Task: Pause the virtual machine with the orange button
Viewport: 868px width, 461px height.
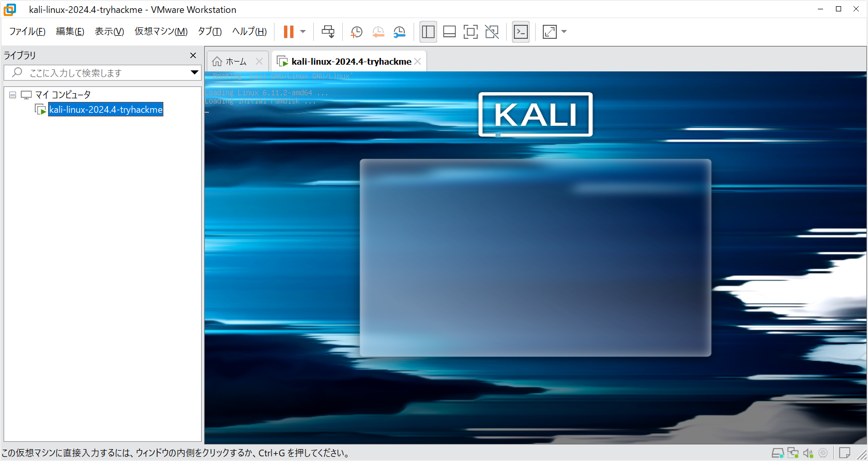Action: click(288, 32)
